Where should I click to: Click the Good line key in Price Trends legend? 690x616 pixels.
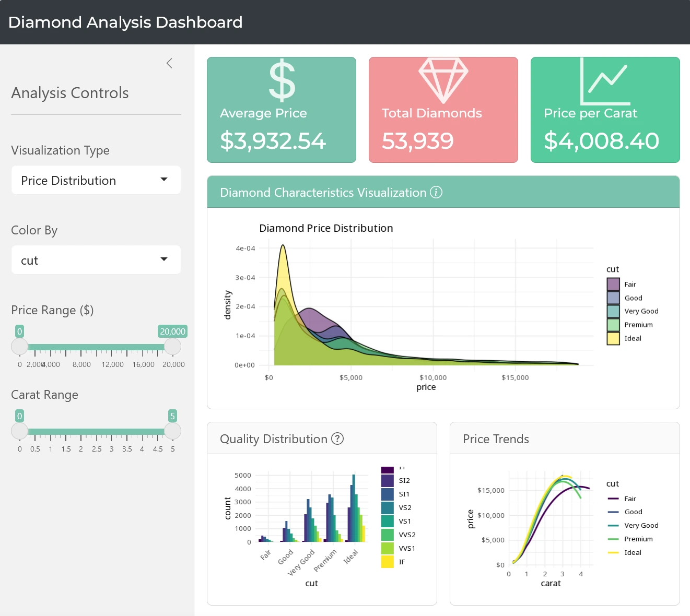pos(613,512)
